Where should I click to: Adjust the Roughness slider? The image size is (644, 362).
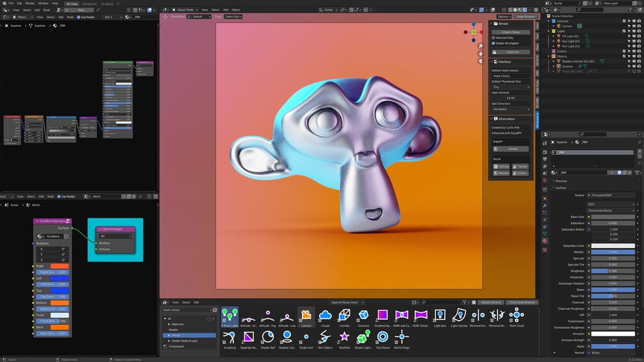click(x=613, y=271)
